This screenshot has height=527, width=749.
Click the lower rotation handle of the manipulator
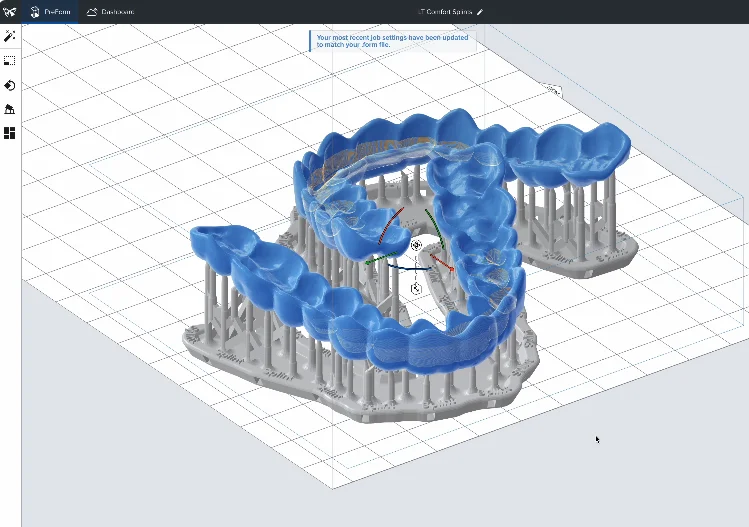pos(416,289)
